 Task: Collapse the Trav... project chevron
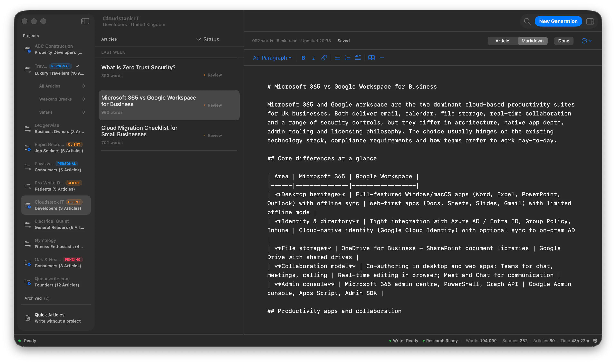(77, 66)
